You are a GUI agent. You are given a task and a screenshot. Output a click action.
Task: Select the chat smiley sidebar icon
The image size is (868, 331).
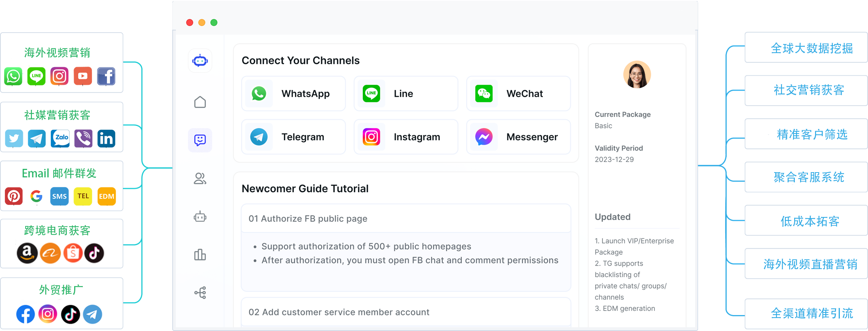point(200,140)
